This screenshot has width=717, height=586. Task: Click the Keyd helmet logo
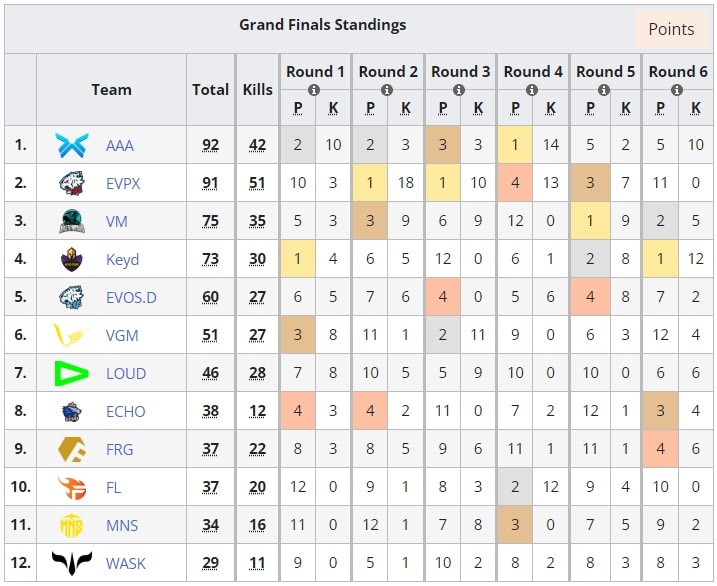click(x=72, y=259)
